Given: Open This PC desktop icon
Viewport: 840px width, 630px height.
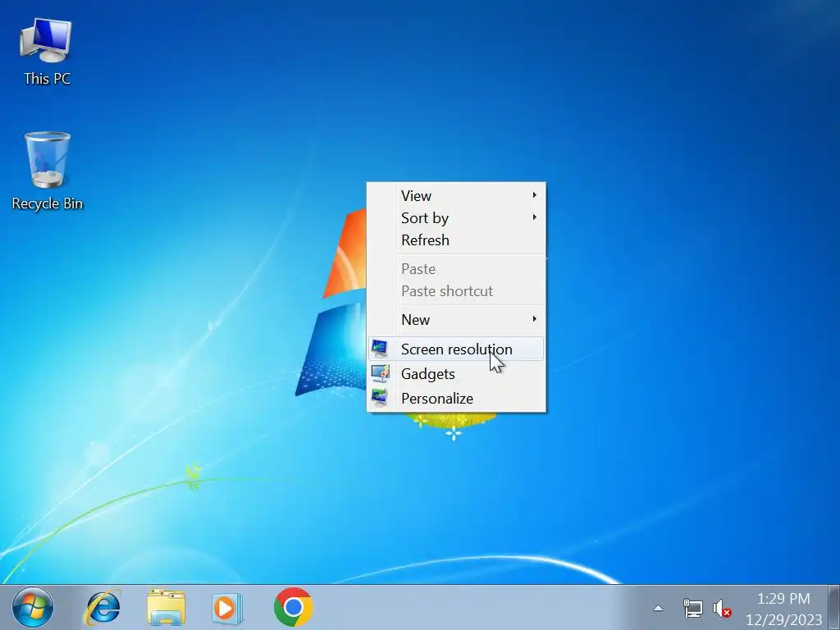Looking at the screenshot, I should [47, 52].
